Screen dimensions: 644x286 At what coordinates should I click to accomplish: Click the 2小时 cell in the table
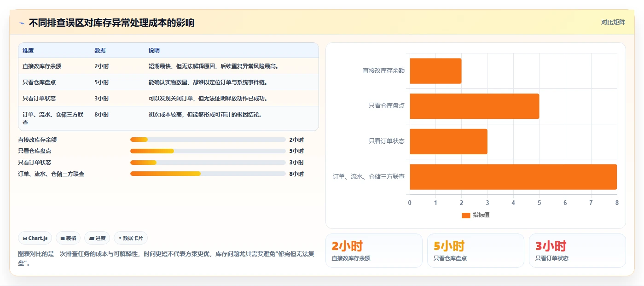(x=101, y=66)
